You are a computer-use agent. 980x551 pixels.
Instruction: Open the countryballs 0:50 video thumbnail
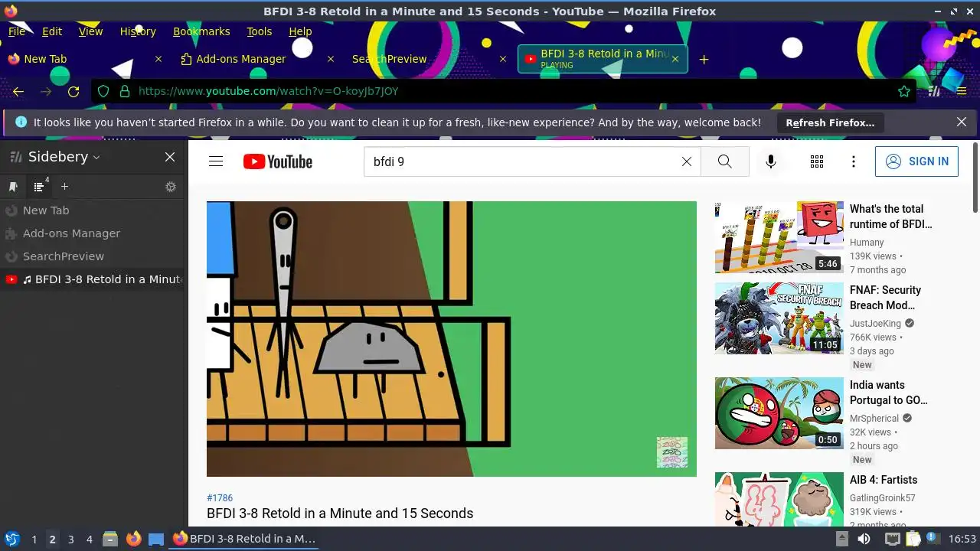tap(779, 413)
